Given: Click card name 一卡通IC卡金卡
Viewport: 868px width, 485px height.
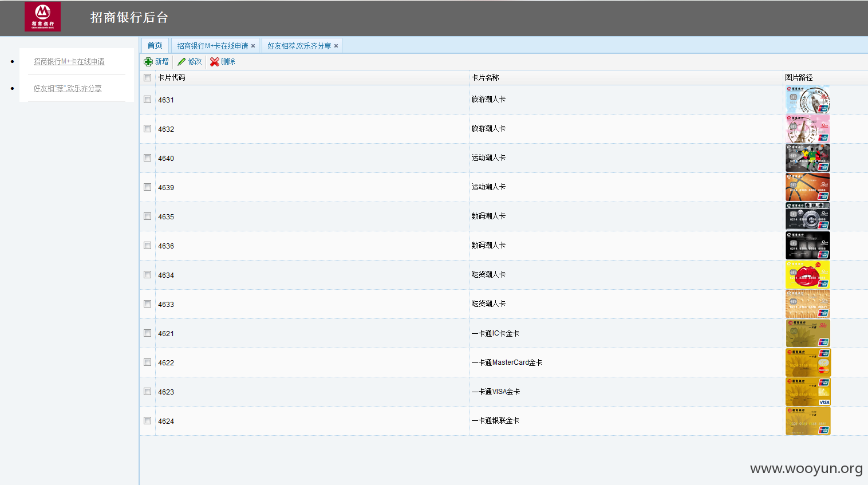Looking at the screenshot, I should 496,333.
